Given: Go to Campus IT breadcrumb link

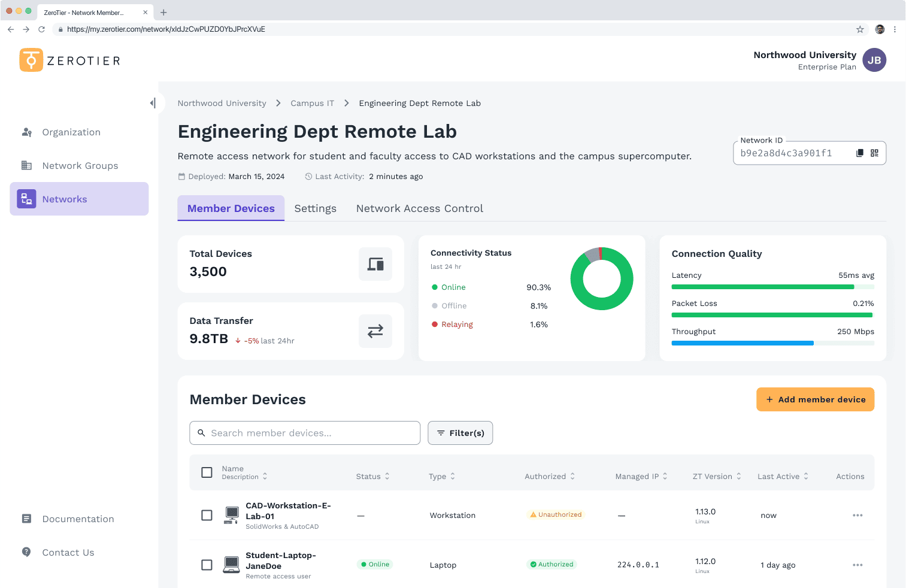Looking at the screenshot, I should (x=312, y=104).
